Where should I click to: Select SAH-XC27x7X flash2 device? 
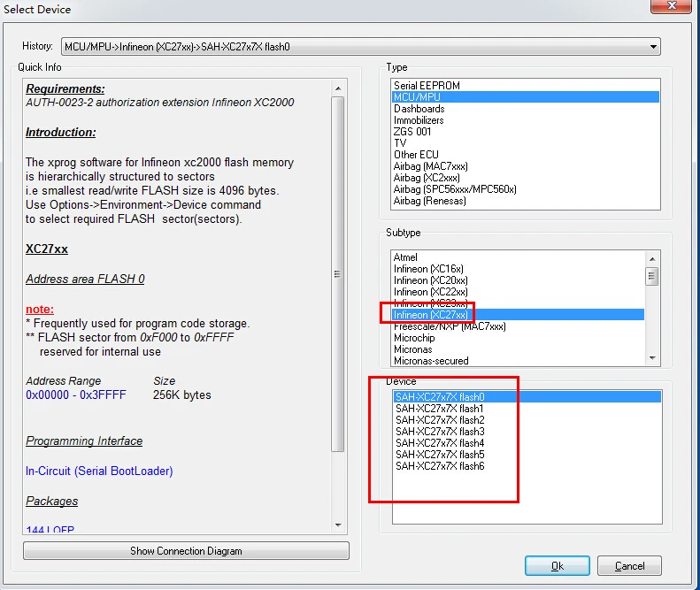[527, 420]
